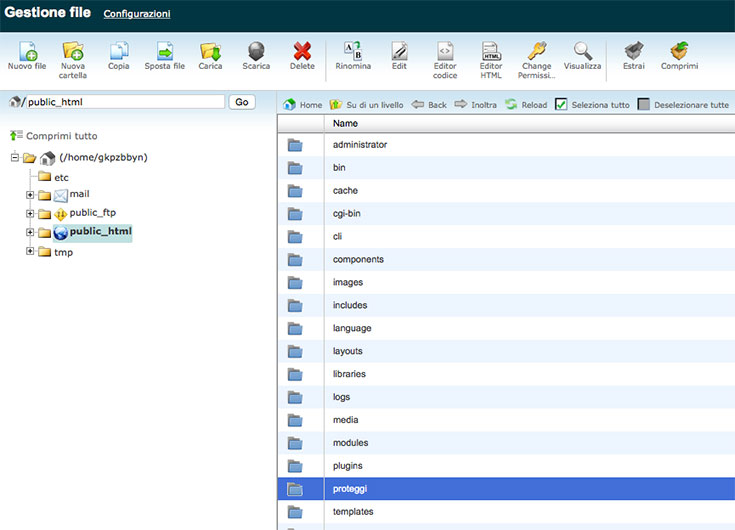Open the Configurazioni link

point(137,14)
